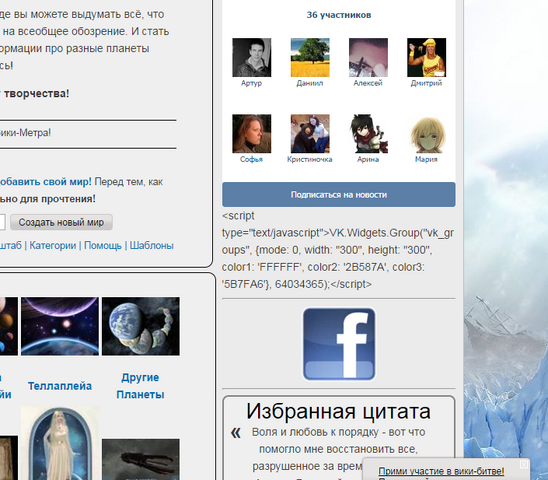Click the name link Софья
This screenshot has height=480, width=548.
251,159
